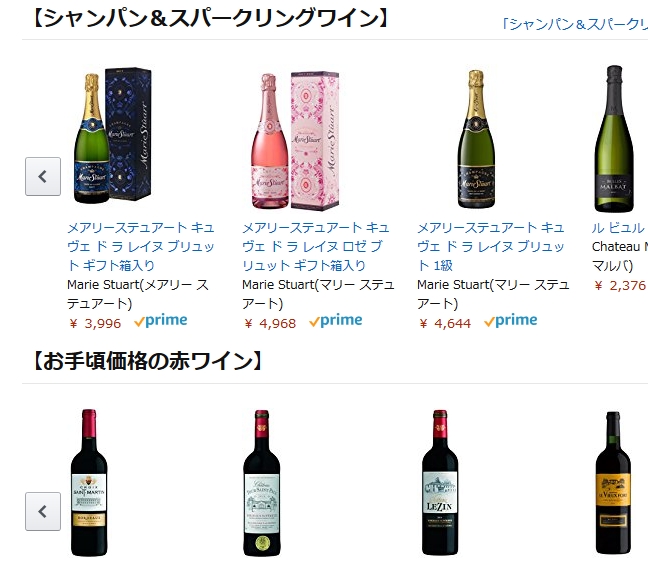Open Lezin red wine bottle image

(440, 482)
